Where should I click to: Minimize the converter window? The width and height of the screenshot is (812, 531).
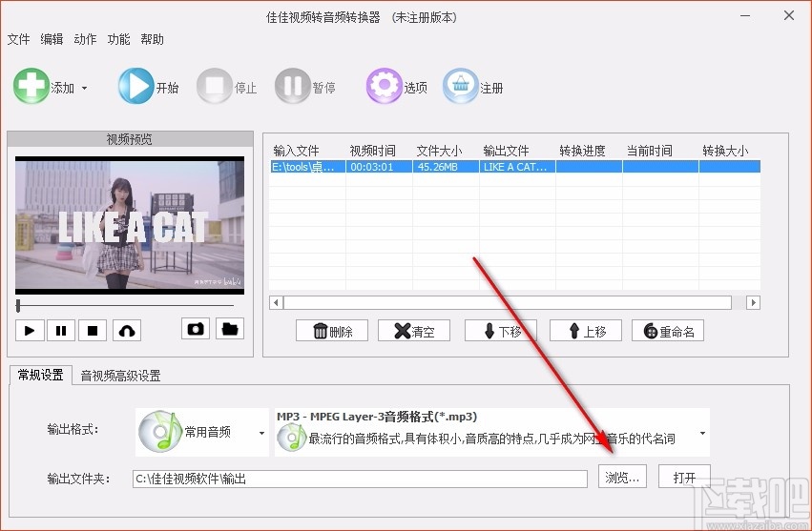point(745,16)
